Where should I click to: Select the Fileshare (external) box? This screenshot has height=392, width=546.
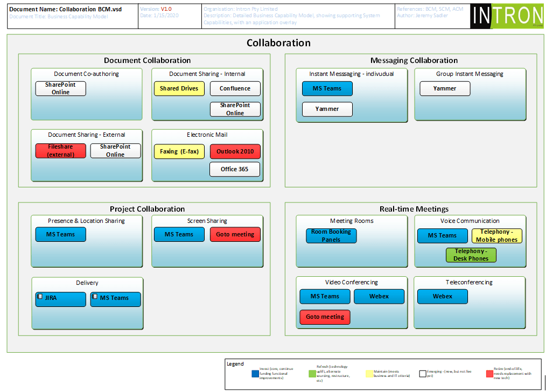point(60,151)
